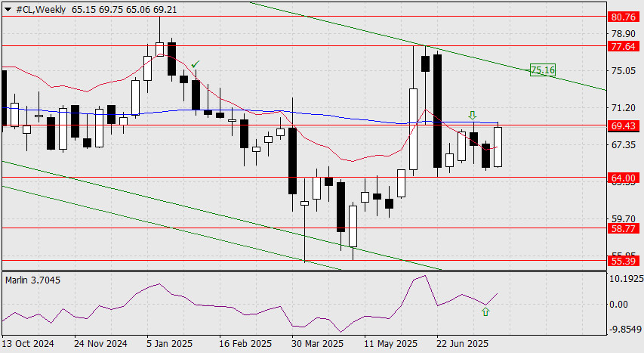Select the green 75.16 channel price label
This screenshot has height=353, width=644.
(x=543, y=70)
